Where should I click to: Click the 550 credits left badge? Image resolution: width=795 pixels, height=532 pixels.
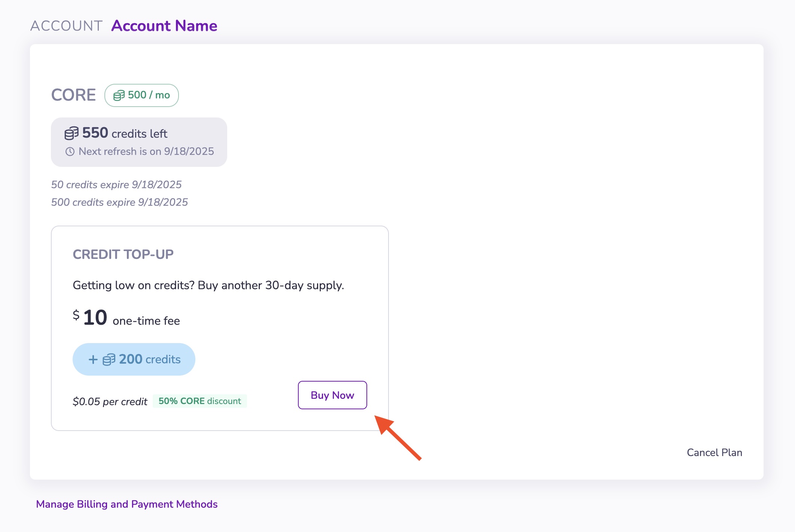139,141
